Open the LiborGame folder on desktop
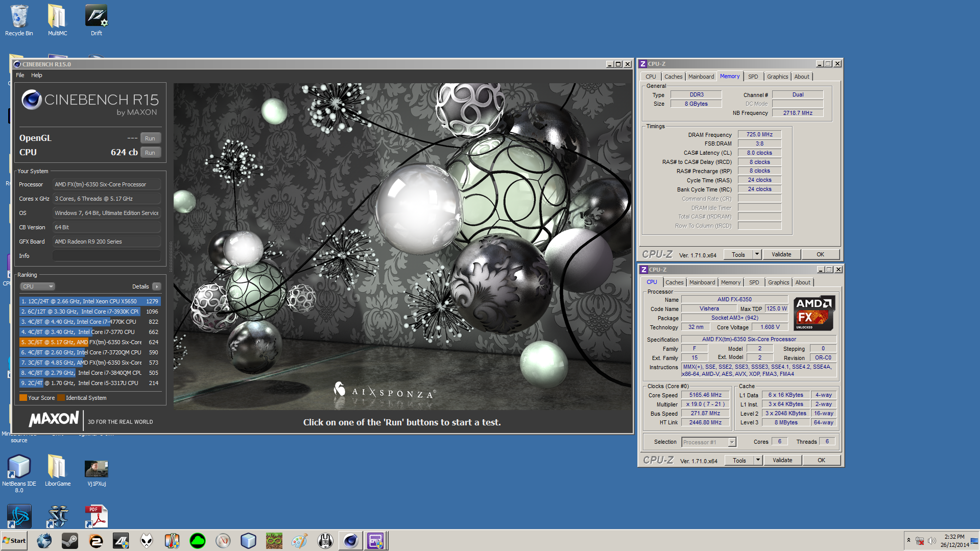980x551 pixels. 57,470
